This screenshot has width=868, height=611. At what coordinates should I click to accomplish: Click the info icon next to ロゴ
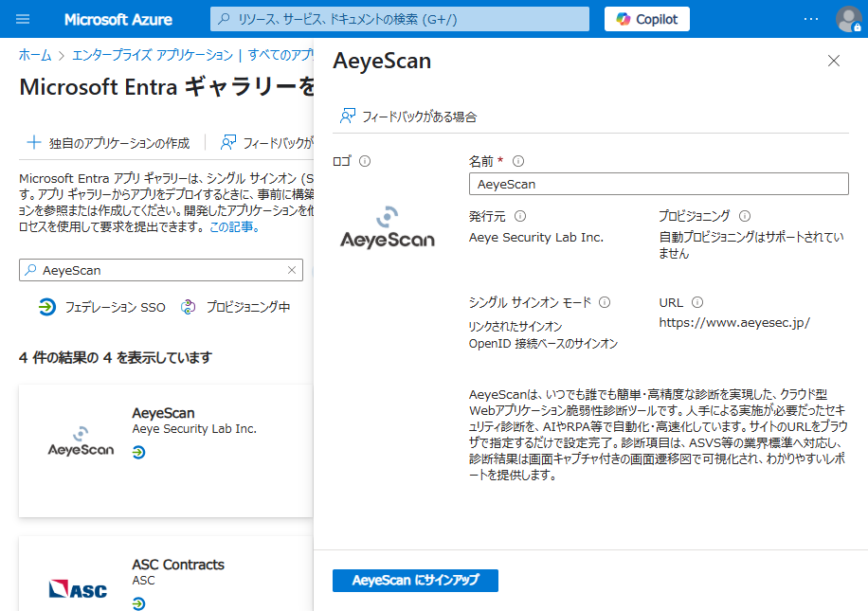tap(365, 161)
